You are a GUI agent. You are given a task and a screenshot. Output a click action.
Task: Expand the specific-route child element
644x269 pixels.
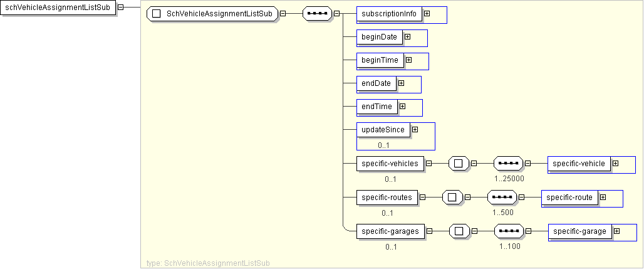[x=603, y=198]
